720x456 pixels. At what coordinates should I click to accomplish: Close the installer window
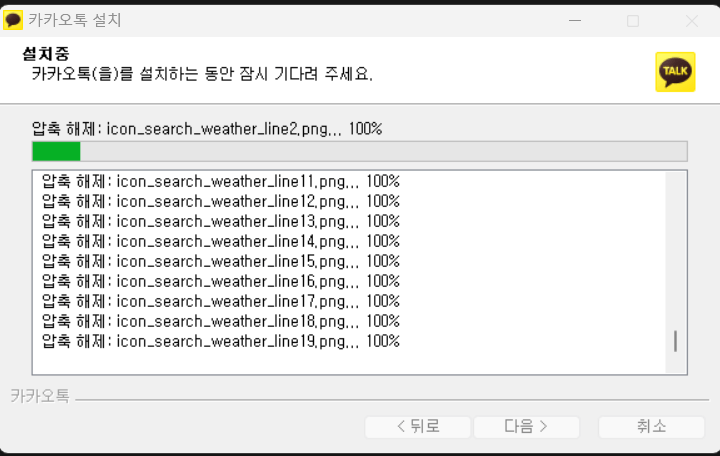[692, 20]
